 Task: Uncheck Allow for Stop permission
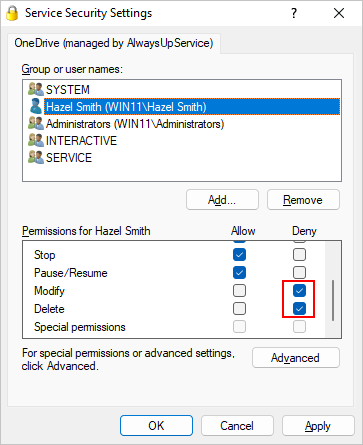click(x=239, y=255)
